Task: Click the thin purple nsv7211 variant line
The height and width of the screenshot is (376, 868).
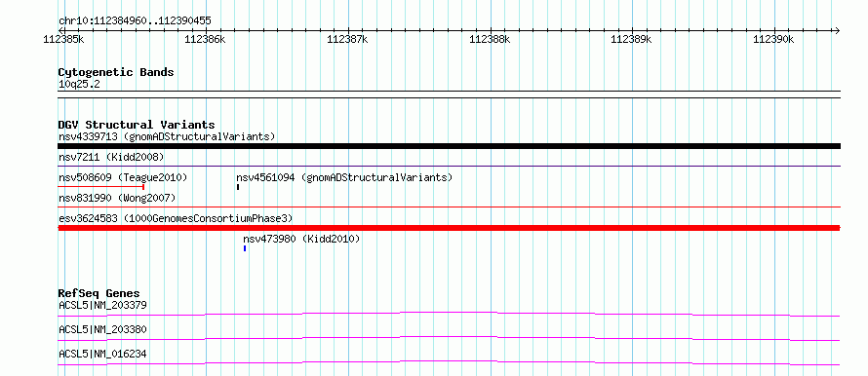Action: click(x=450, y=166)
